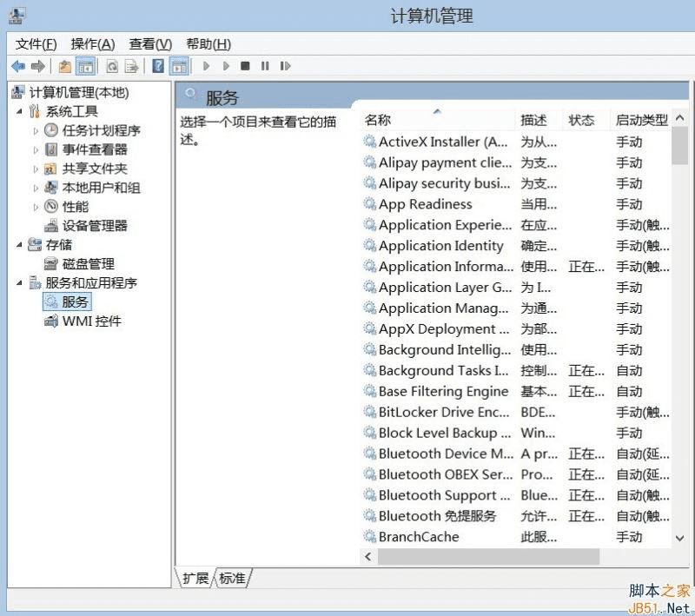Select the Alipay payment client service

point(516,162)
